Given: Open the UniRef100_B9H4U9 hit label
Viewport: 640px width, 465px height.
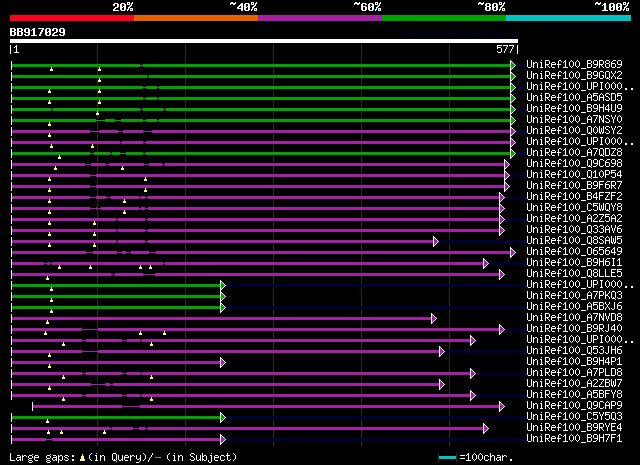Looking at the screenshot, I should [574, 108].
